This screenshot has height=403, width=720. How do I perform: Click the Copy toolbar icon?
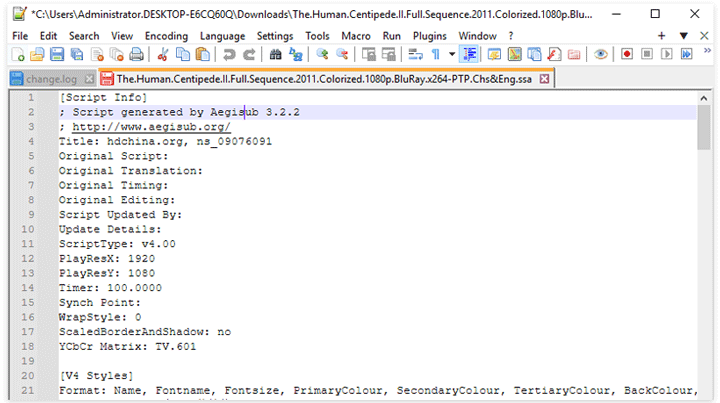[x=183, y=55]
